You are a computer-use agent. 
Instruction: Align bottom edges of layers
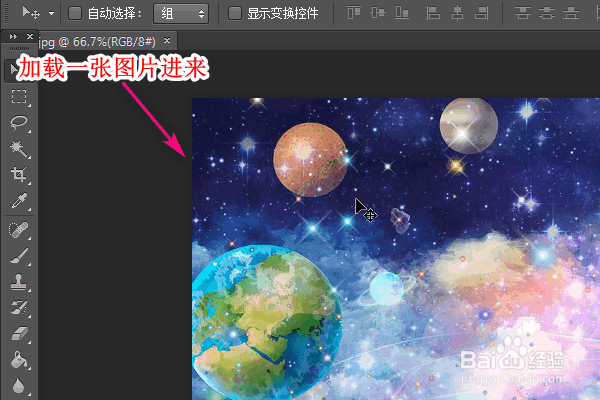[x=402, y=13]
